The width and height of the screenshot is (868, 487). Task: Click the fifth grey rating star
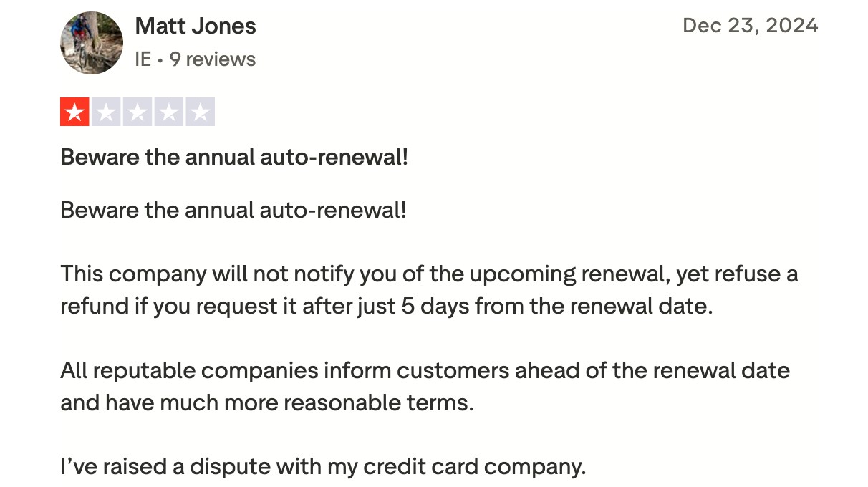200,112
